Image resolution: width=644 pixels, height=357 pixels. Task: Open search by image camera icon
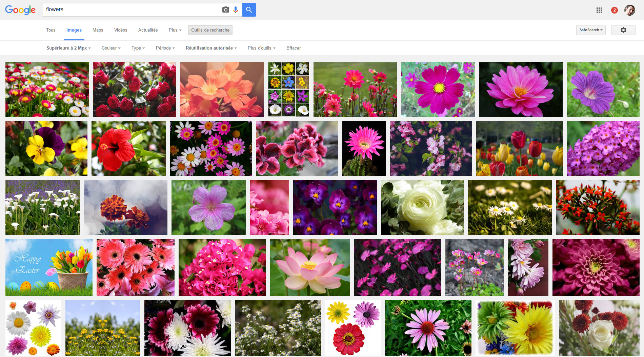coord(225,10)
